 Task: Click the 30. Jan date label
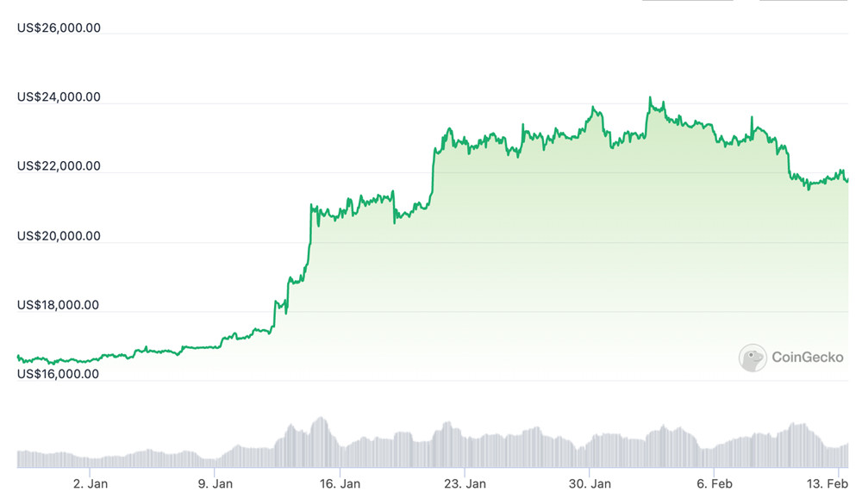(590, 484)
